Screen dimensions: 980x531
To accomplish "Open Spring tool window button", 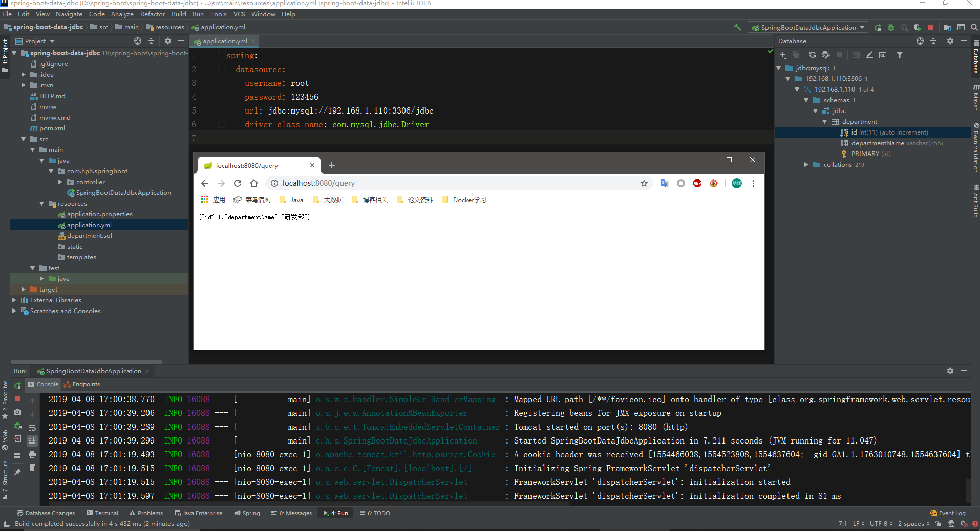I will pyautogui.click(x=247, y=513).
